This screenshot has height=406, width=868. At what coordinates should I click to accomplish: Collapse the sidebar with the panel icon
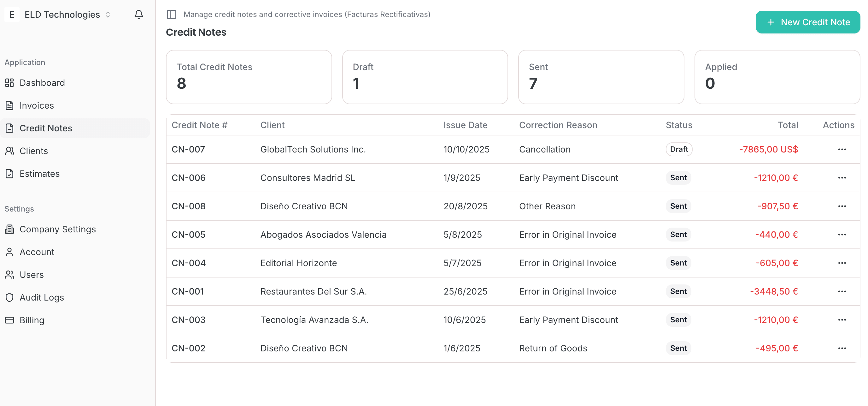point(172,15)
